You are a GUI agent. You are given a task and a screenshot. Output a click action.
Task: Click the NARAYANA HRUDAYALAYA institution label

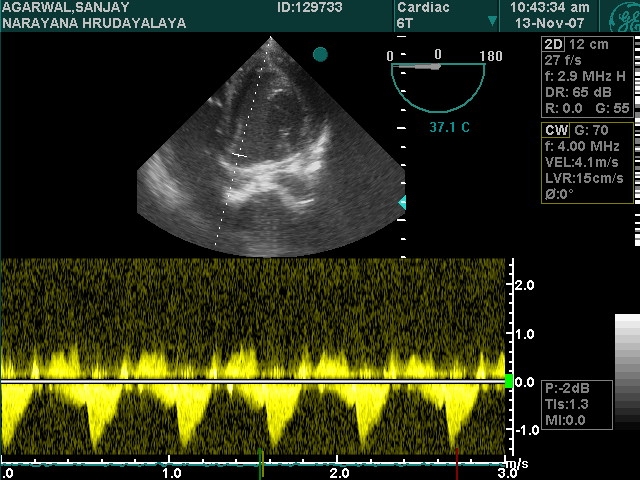[x=94, y=22]
